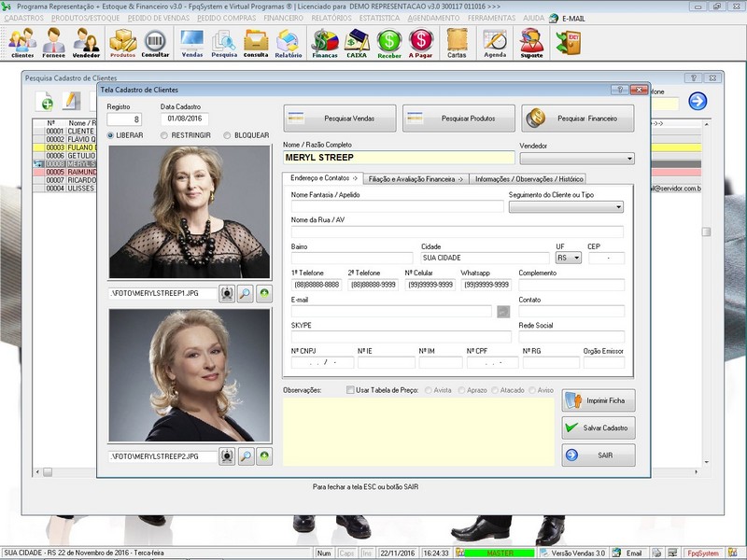Open the Clientes toolbar icon
The height and width of the screenshot is (560, 747).
pyautogui.click(x=22, y=42)
